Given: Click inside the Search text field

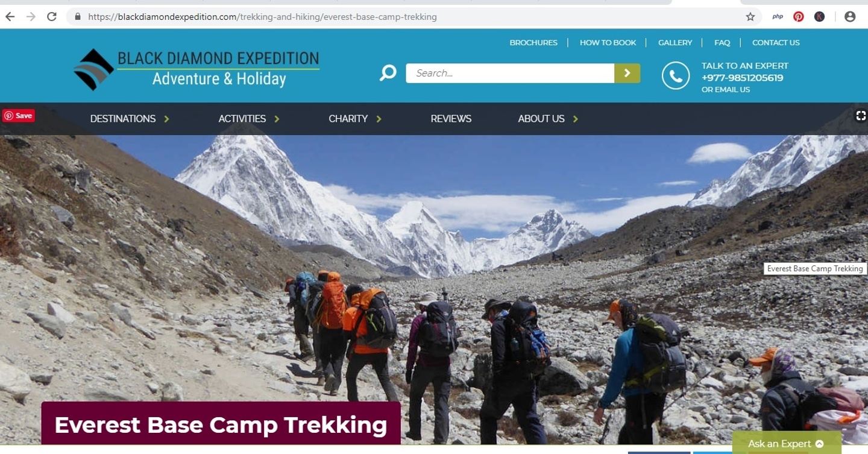Looking at the screenshot, I should pos(510,73).
